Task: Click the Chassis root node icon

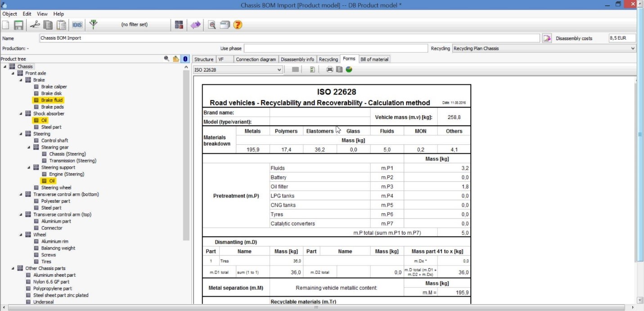Action: point(12,66)
